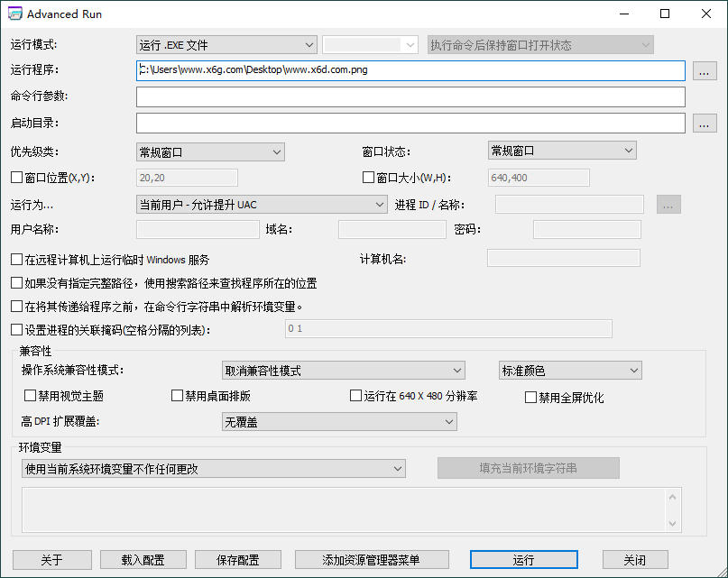Check 禁用视觉主题 option
728x578 pixels.
point(30,396)
